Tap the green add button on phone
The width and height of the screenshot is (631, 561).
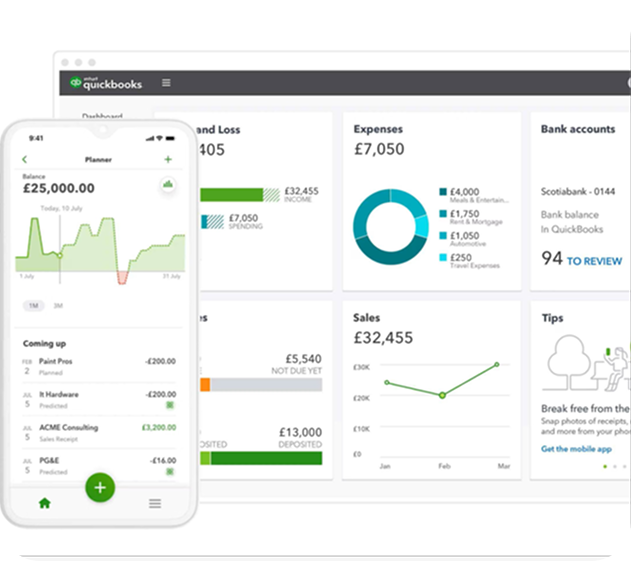100,487
